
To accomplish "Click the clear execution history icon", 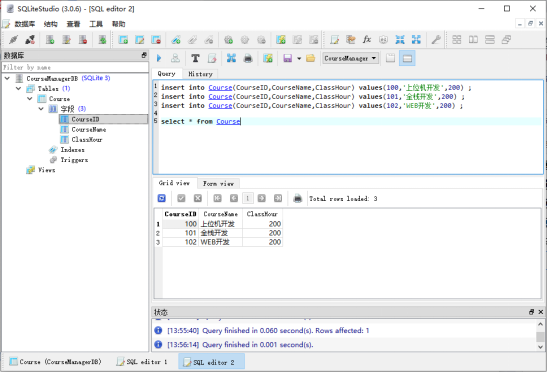I will coord(212,58).
